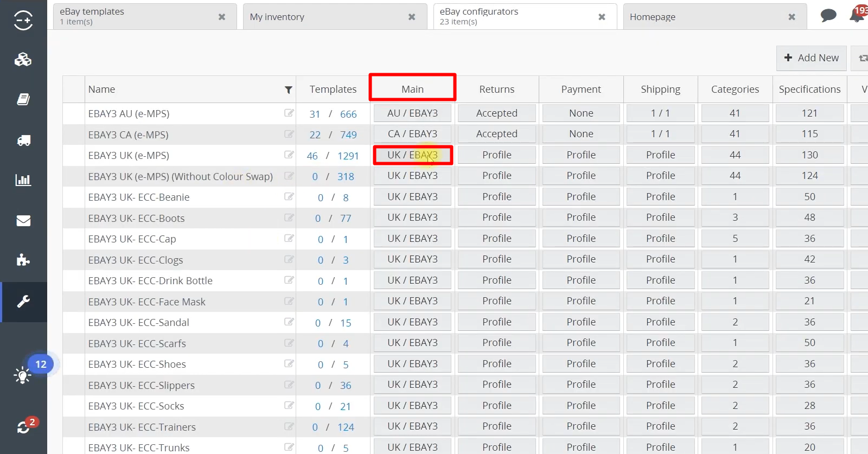Open CA / EBAY3 main settings button
Viewport: 868px width, 454px height.
pyautogui.click(x=412, y=134)
